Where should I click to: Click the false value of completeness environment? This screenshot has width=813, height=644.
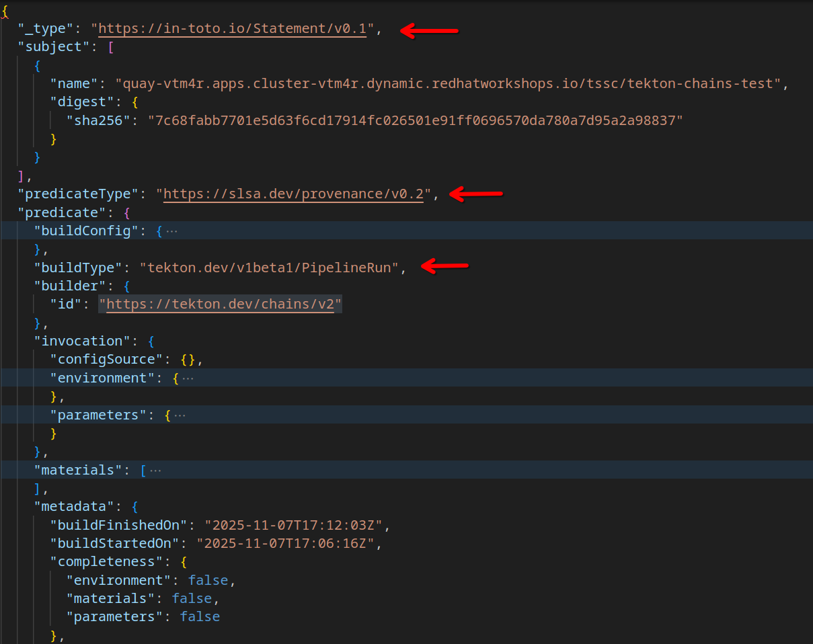coord(208,580)
